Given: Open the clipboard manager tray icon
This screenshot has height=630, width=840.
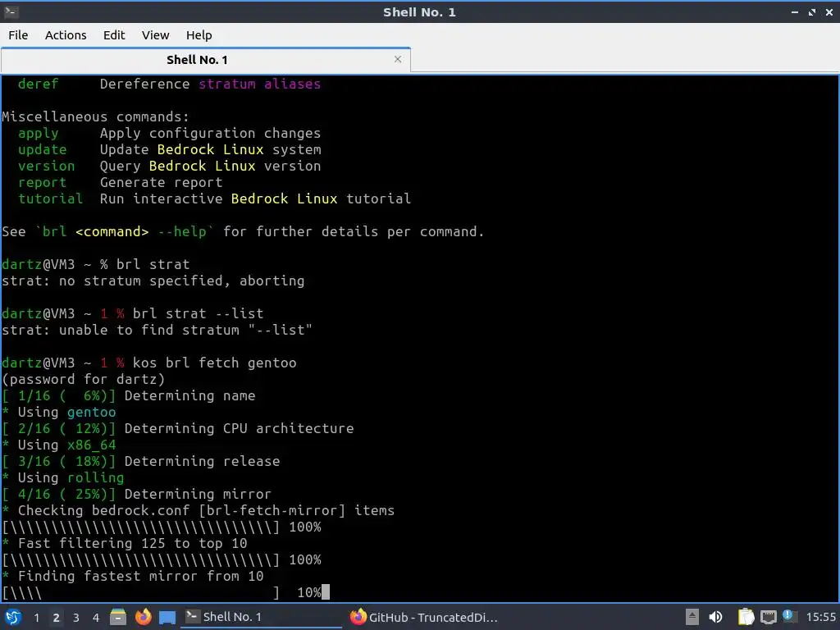Looking at the screenshot, I should tap(746, 617).
